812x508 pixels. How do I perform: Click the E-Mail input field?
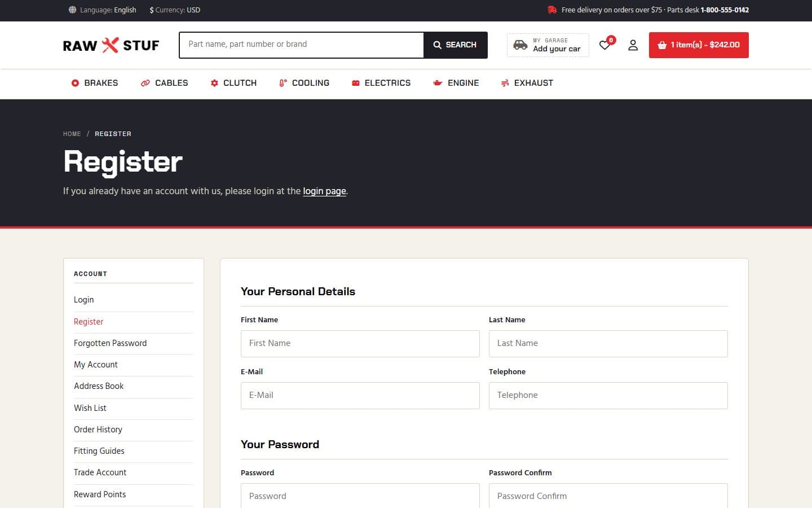360,396
